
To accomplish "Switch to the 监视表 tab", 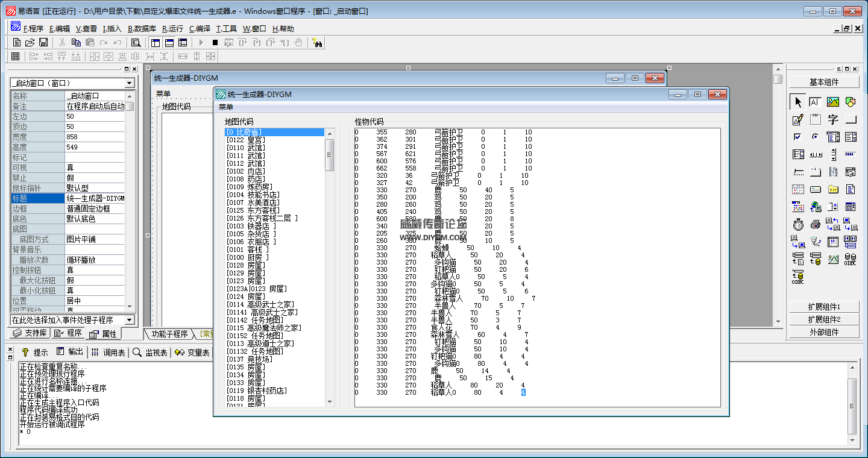I will point(150,352).
